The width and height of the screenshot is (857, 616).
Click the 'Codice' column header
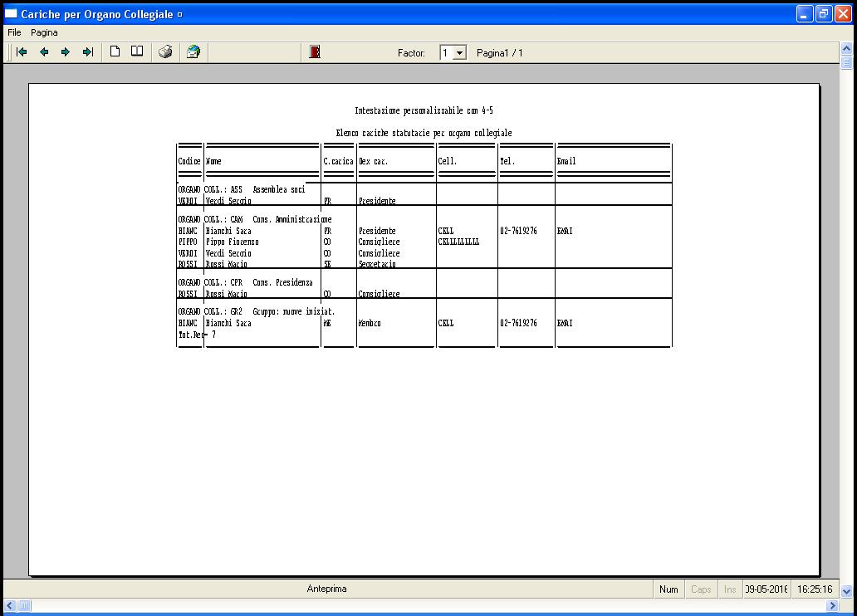click(189, 161)
